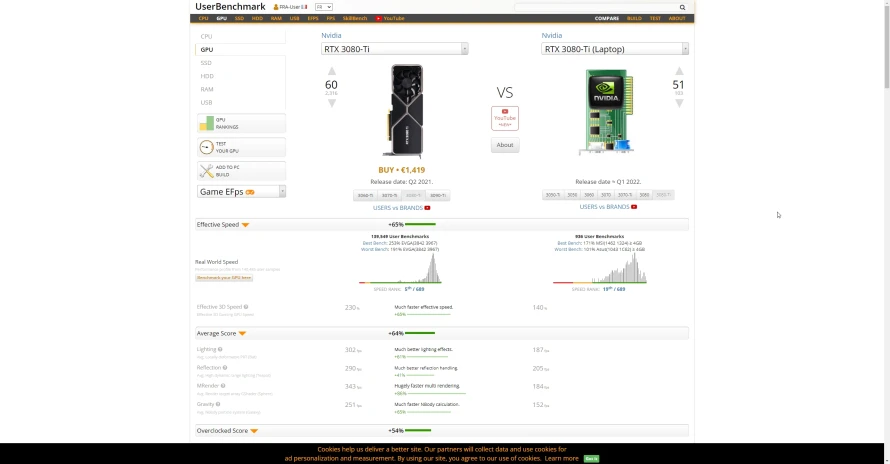Open help icon beside Gravity
890x464 pixels.
[x=218, y=404]
